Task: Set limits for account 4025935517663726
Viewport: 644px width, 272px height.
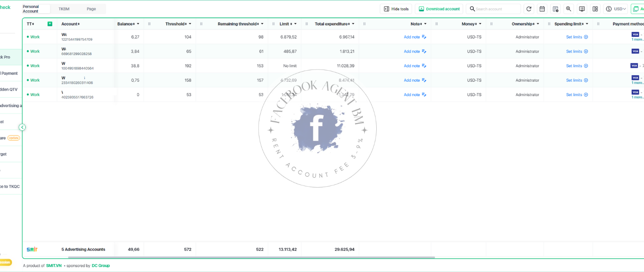Action: click(x=577, y=95)
